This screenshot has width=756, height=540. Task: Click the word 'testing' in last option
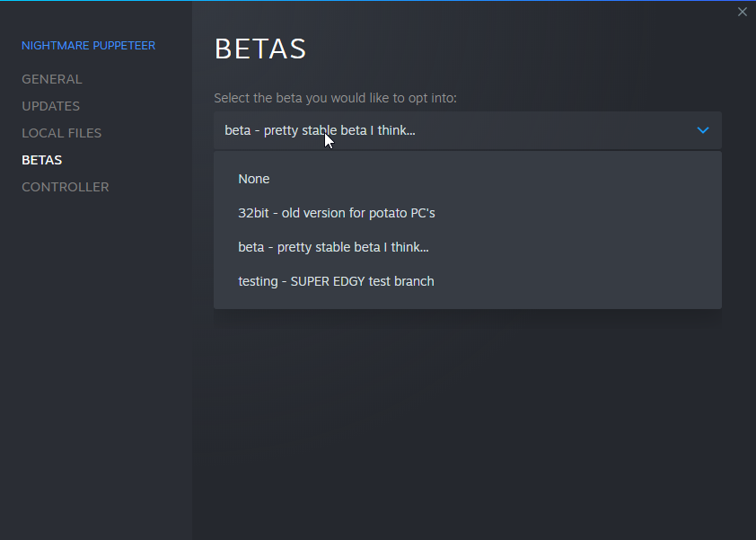[x=258, y=282]
